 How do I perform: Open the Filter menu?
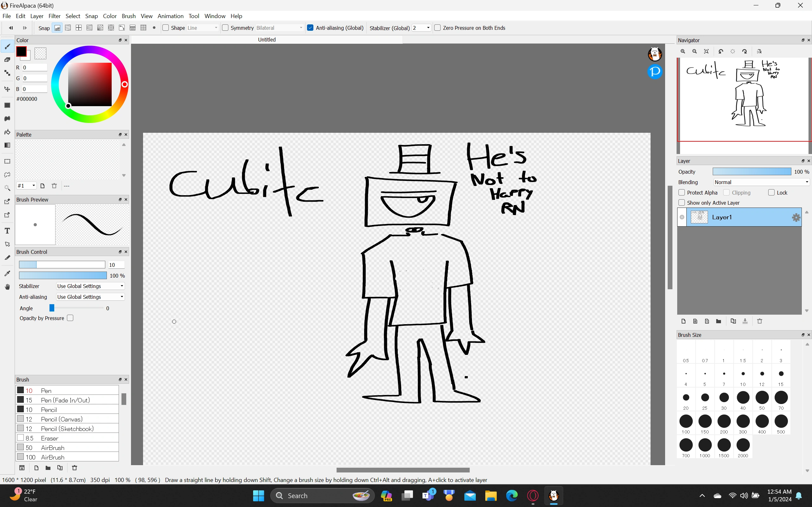coord(55,16)
